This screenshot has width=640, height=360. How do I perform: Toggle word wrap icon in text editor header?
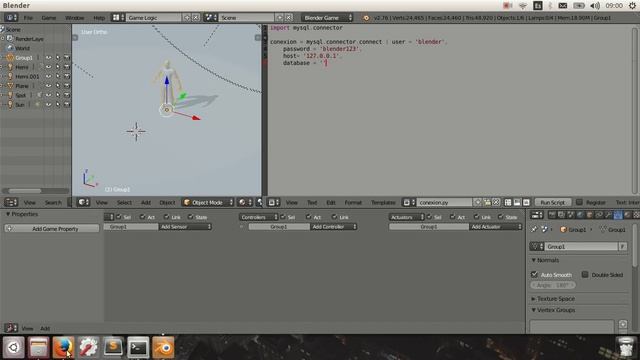click(x=517, y=202)
